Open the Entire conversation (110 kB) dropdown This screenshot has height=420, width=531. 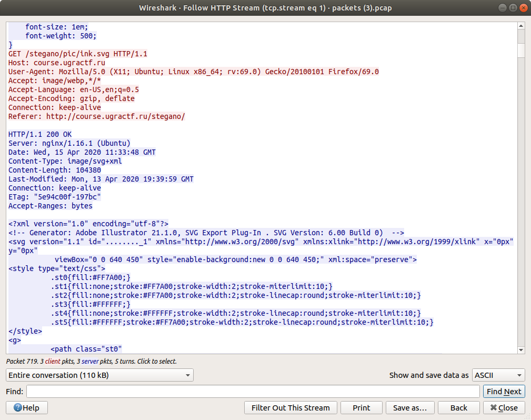[99, 375]
